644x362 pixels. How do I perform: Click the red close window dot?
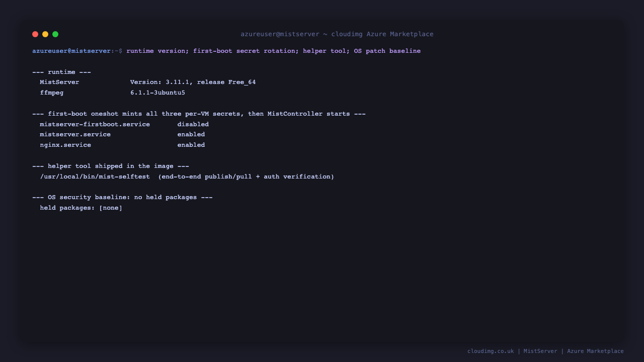(x=35, y=34)
